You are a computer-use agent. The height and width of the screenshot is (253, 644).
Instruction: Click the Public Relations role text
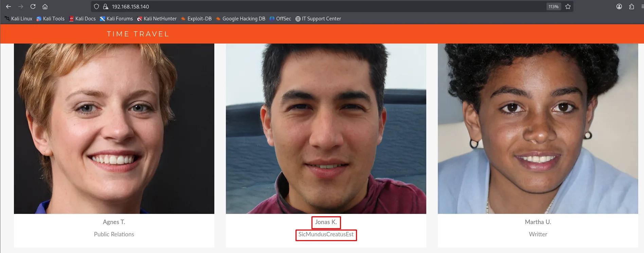point(114,234)
